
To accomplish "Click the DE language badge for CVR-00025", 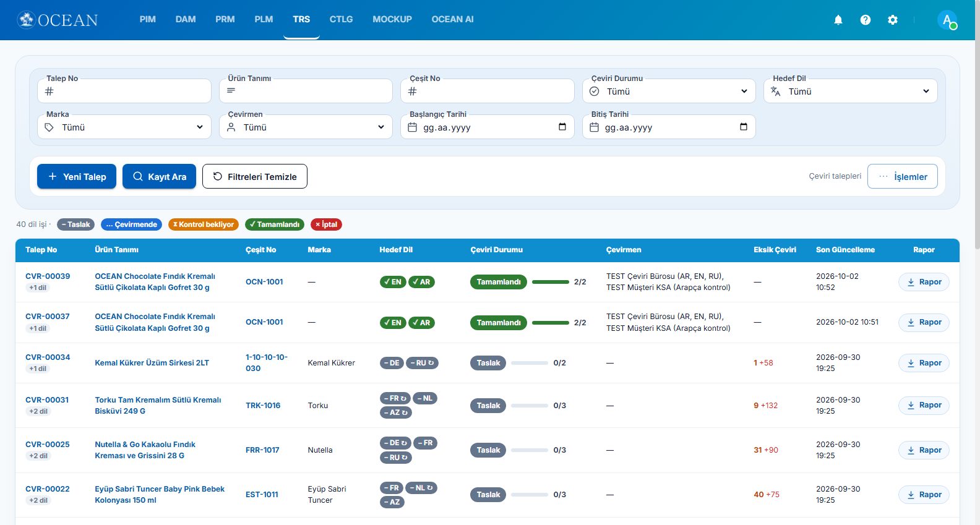I will (x=395, y=443).
